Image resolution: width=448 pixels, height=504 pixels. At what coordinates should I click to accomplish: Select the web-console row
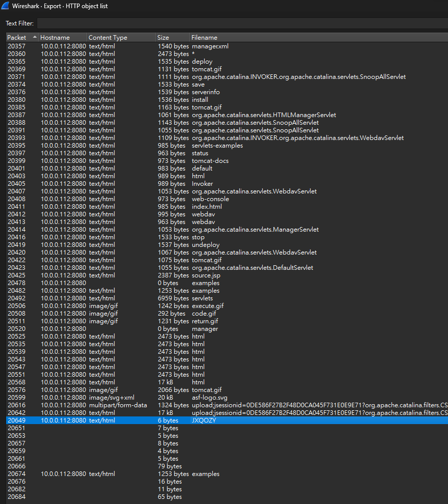pyautogui.click(x=227, y=199)
